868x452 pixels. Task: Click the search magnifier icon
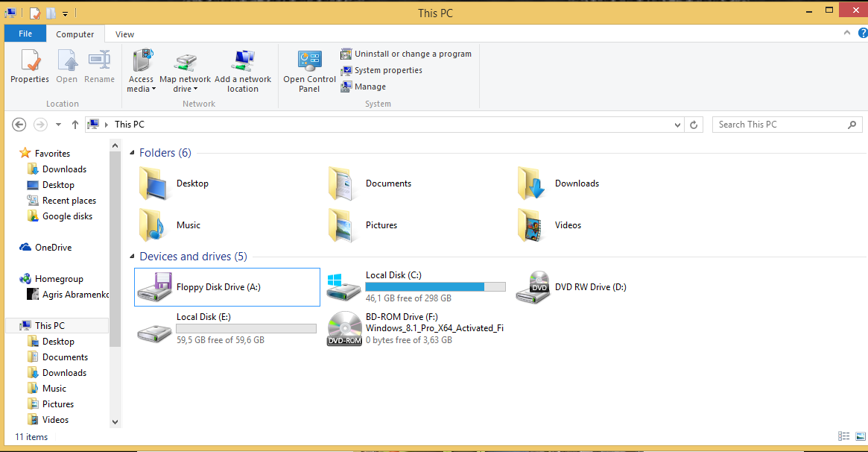(852, 125)
